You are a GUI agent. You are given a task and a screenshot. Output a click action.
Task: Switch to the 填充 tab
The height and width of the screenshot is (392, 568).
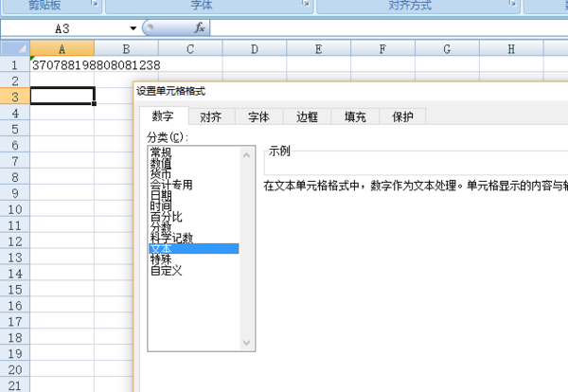(355, 116)
